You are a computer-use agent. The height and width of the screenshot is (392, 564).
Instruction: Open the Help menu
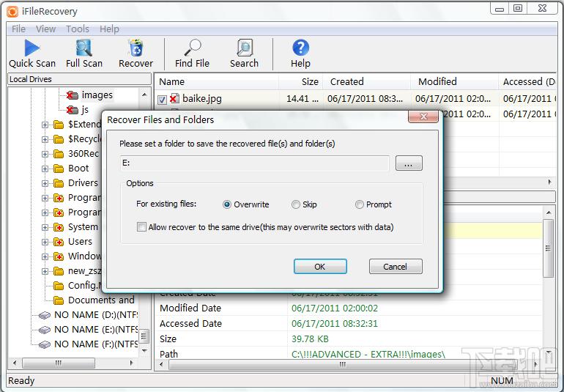[109, 29]
